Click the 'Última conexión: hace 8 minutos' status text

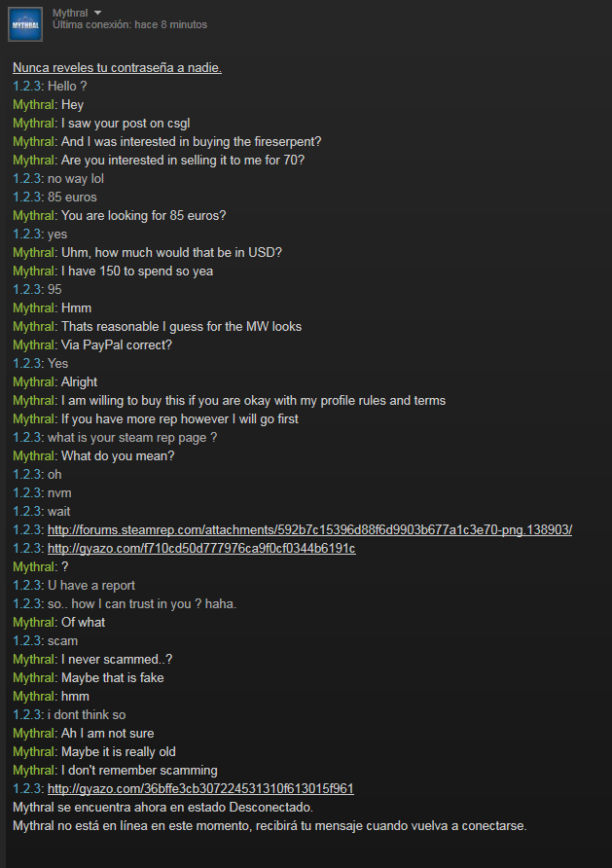click(x=130, y=25)
